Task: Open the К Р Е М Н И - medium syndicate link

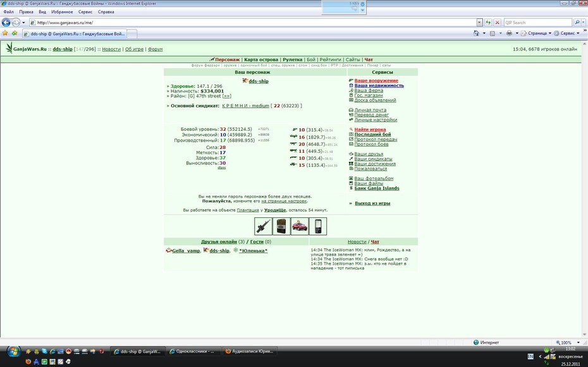Action: [245, 106]
